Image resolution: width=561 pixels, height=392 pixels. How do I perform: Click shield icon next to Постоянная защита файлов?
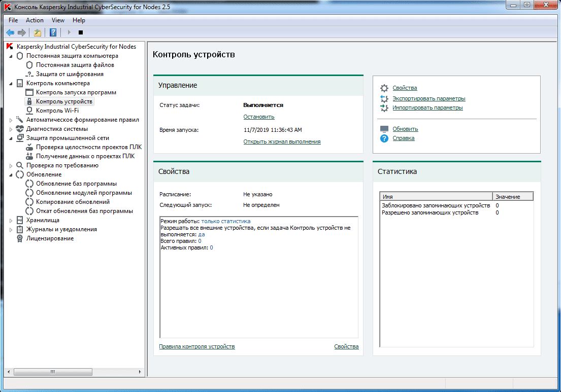(x=29, y=65)
